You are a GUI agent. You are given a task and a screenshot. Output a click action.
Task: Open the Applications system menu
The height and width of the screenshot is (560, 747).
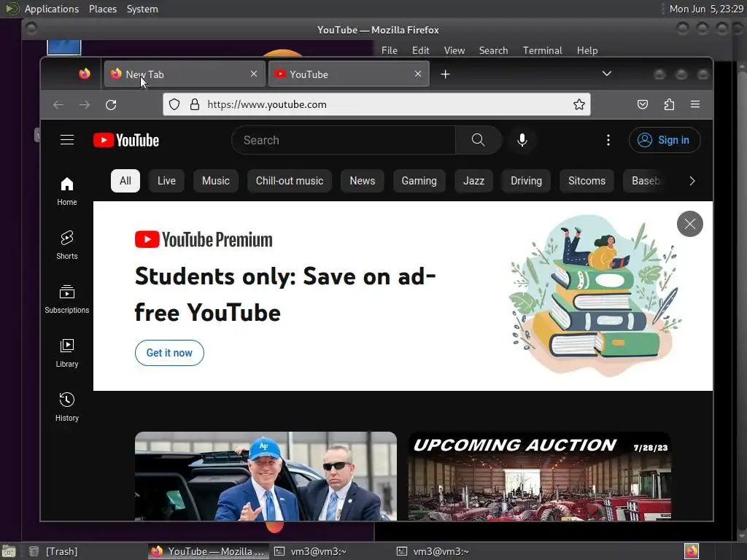(52, 9)
